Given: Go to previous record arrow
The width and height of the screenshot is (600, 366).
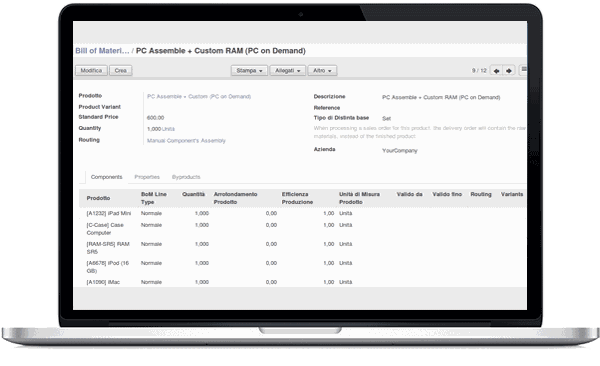Looking at the screenshot, I should coord(496,71).
